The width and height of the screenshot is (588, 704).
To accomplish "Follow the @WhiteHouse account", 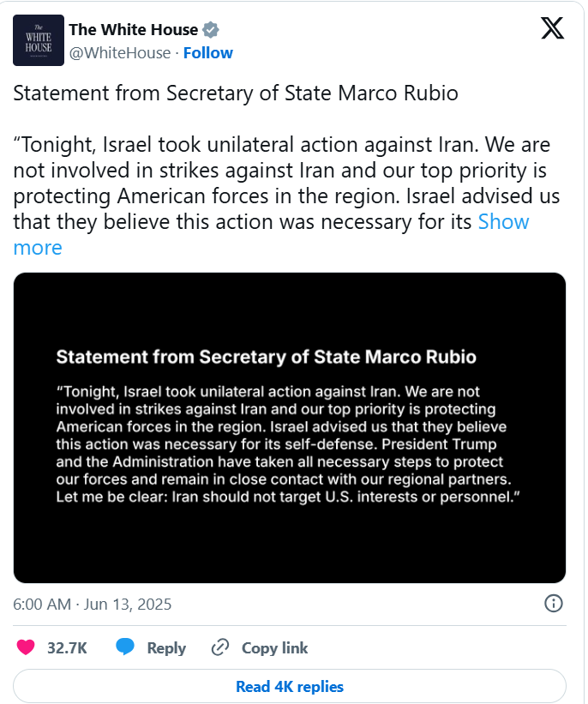I will 207,53.
